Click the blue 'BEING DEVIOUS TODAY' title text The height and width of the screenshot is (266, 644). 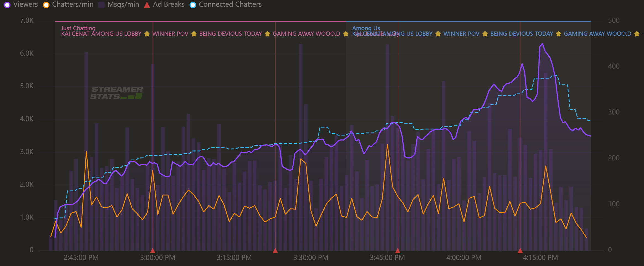tap(522, 34)
